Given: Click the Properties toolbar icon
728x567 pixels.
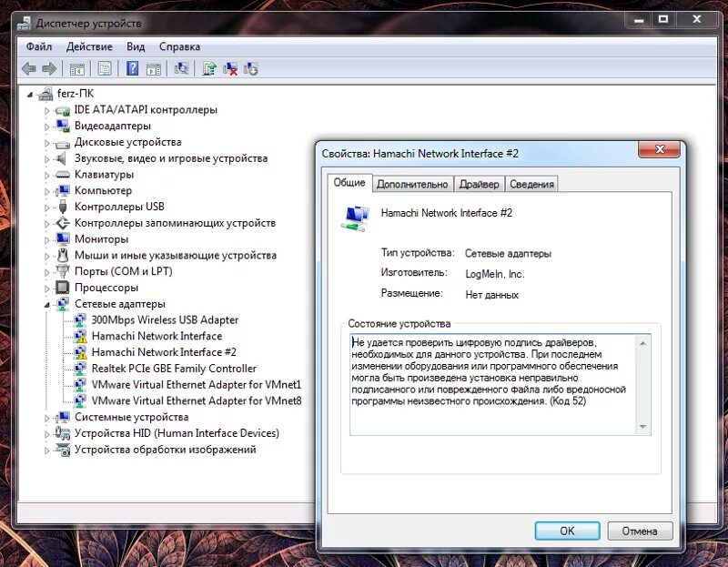Looking at the screenshot, I should pos(105,69).
